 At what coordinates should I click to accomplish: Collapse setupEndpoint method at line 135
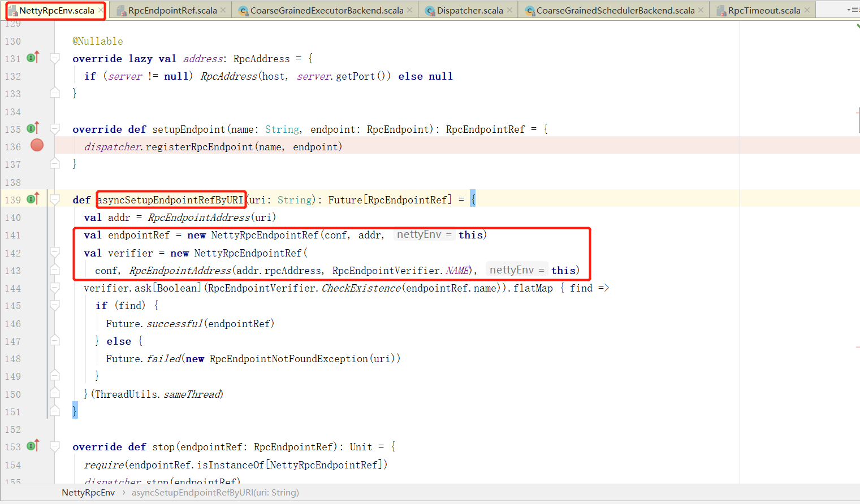(x=55, y=129)
